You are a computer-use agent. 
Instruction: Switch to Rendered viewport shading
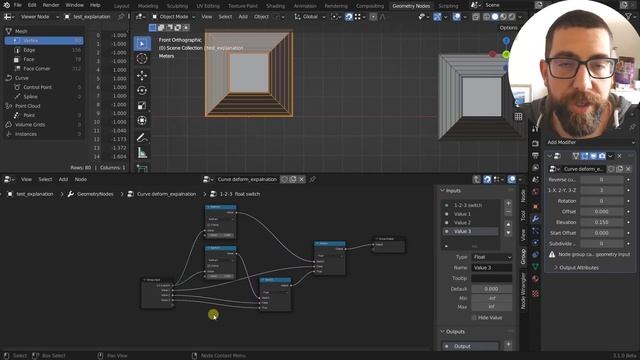point(511,17)
